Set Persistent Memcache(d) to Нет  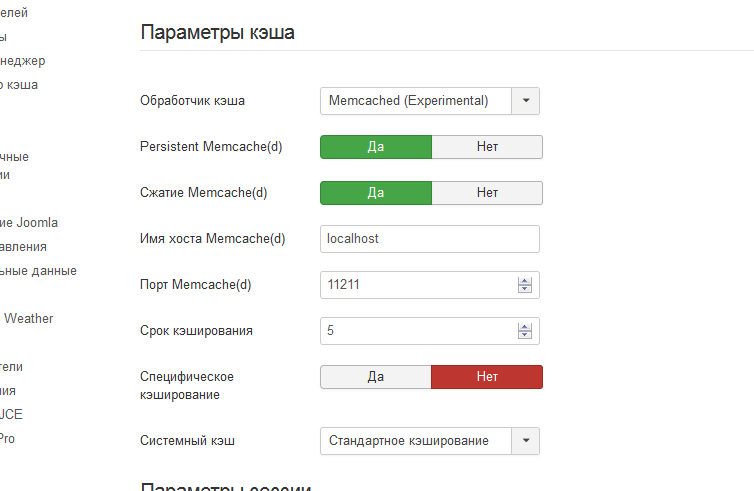click(x=487, y=147)
